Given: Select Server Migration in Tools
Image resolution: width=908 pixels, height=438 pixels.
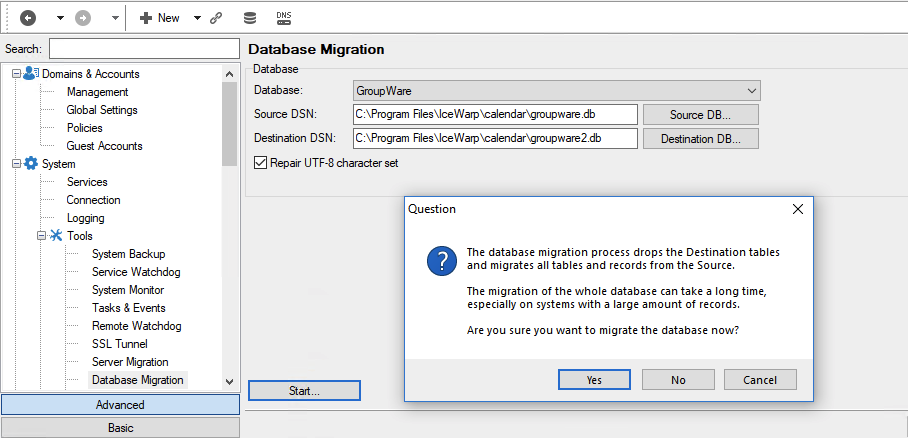Looking at the screenshot, I should click(130, 362).
